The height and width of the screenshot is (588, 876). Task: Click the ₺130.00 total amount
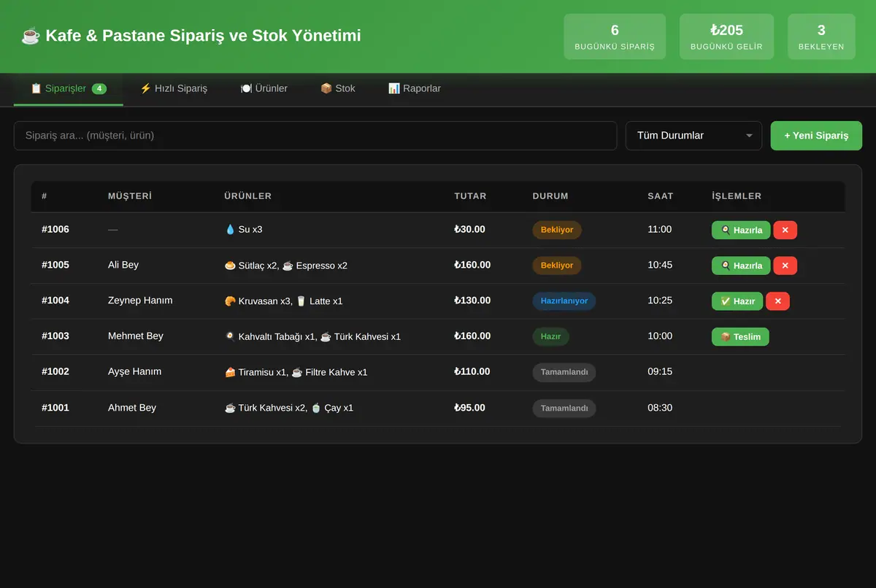pyautogui.click(x=472, y=301)
